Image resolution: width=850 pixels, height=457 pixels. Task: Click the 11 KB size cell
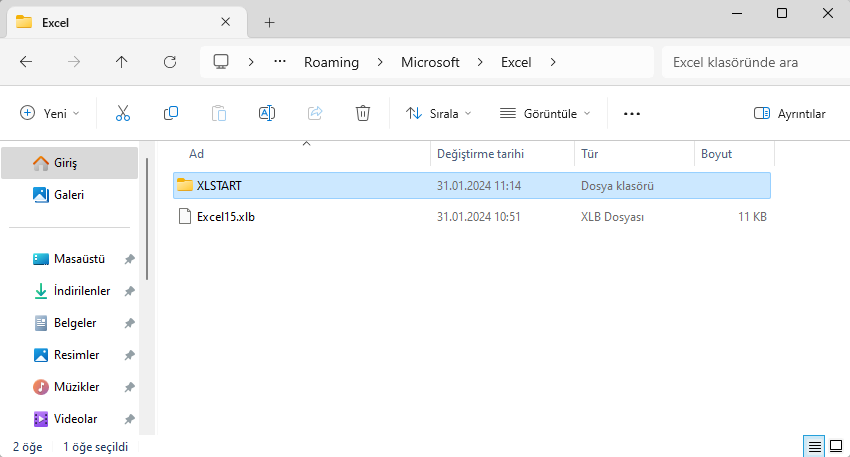[752, 217]
